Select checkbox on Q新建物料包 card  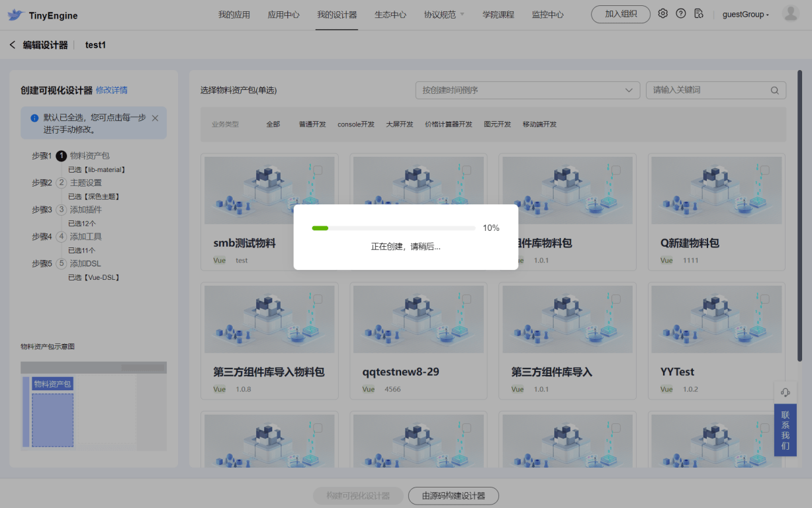point(765,170)
